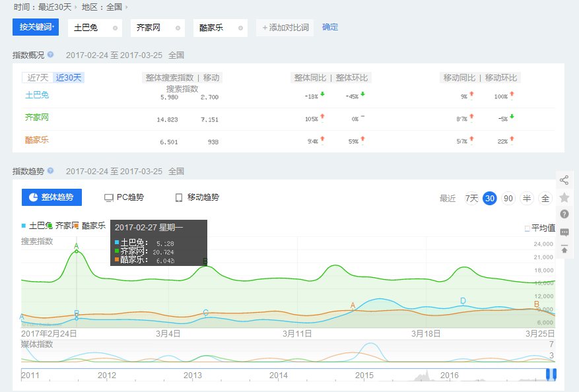Click the back-to-top arrow icon
This screenshot has height=392, width=579.
[x=564, y=249]
